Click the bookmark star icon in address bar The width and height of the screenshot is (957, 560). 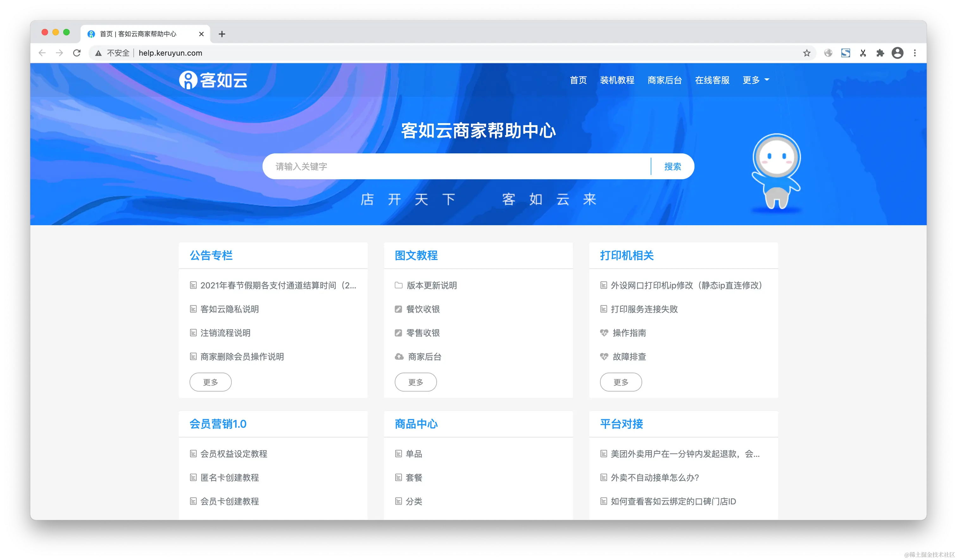click(x=807, y=53)
